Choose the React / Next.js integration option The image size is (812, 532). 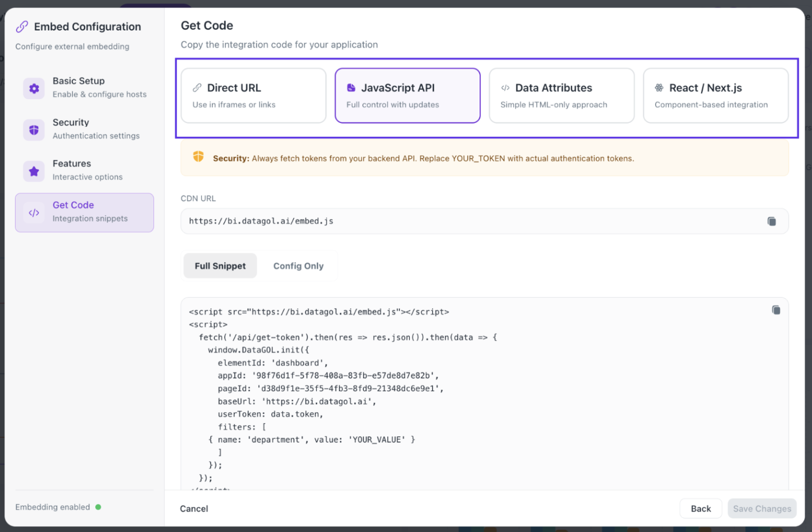coord(716,96)
